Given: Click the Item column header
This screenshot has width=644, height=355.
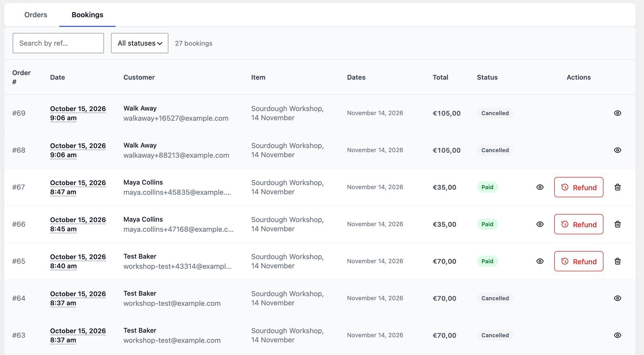Looking at the screenshot, I should (258, 77).
